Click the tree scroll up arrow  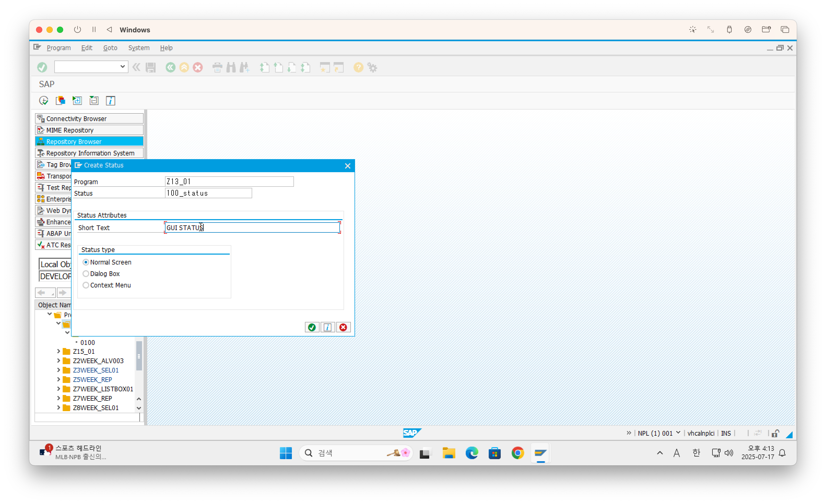click(139, 399)
